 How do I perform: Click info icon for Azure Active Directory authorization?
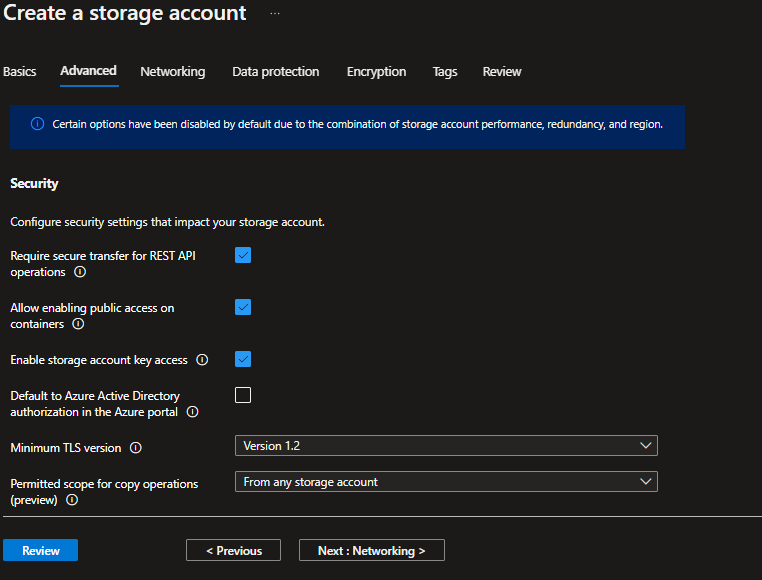[x=193, y=412]
